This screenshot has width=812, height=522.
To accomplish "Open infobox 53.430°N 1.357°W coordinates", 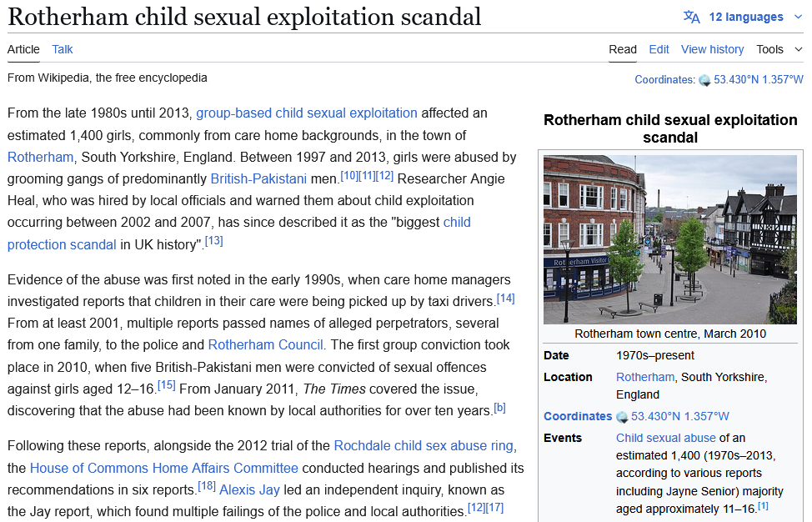I will coord(680,416).
